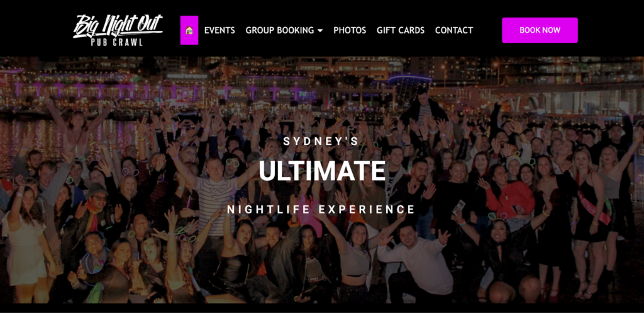
Task: Open the Contact page link
Action: [454, 30]
